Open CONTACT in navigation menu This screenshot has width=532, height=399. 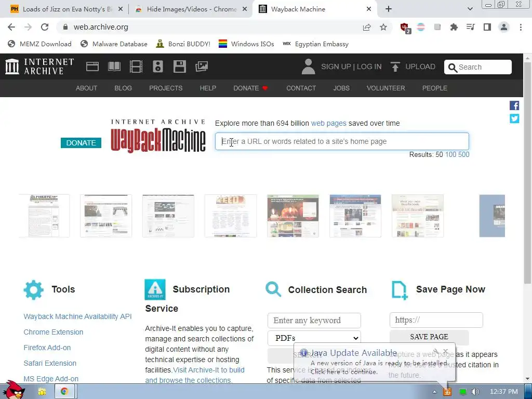(x=301, y=88)
